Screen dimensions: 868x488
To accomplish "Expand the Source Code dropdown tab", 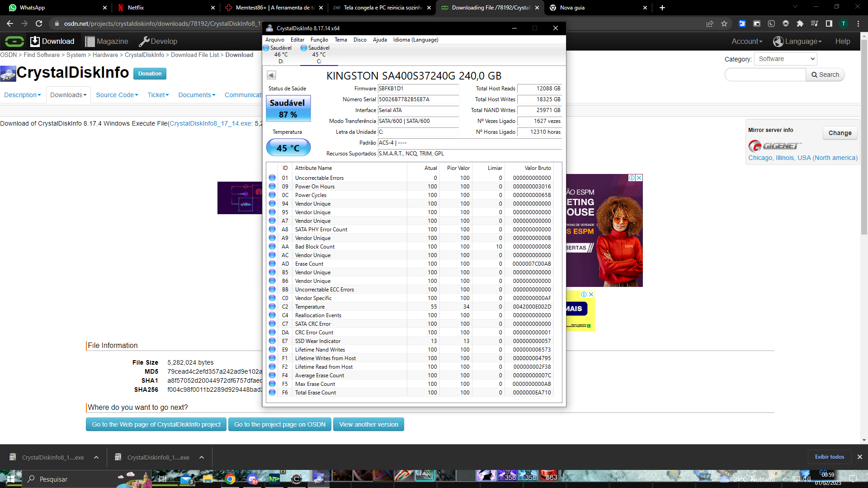I will (x=117, y=95).
